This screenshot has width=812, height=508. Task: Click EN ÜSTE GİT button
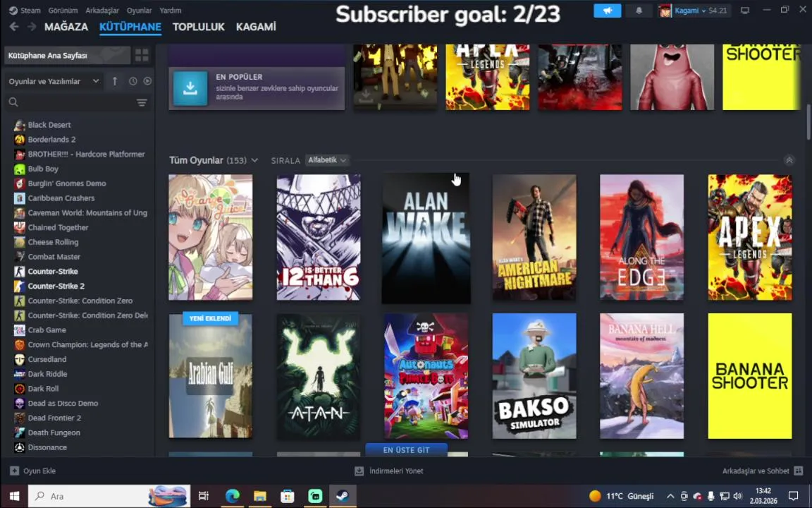[406, 450]
